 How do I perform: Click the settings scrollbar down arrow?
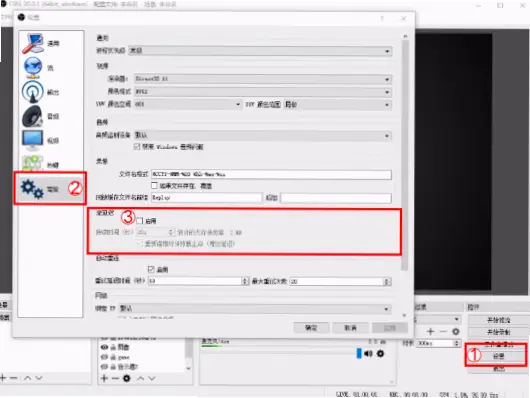pyautogui.click(x=405, y=315)
